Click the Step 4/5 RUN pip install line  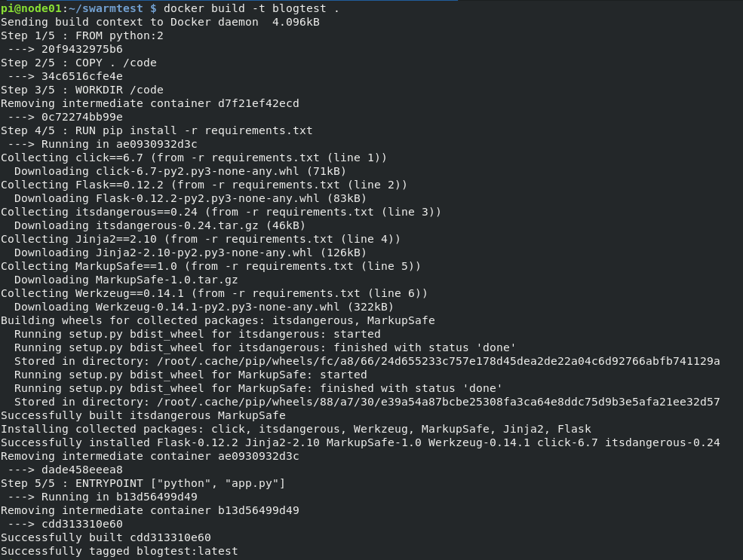click(157, 130)
